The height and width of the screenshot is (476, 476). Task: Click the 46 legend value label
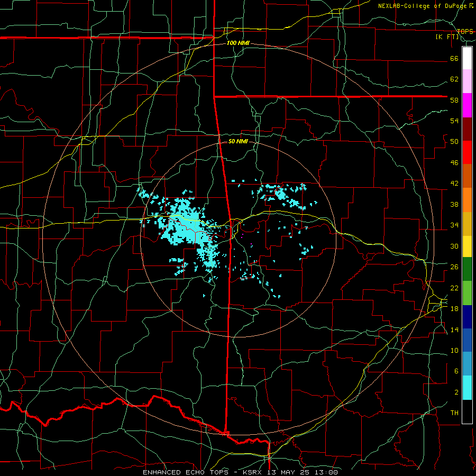click(454, 163)
